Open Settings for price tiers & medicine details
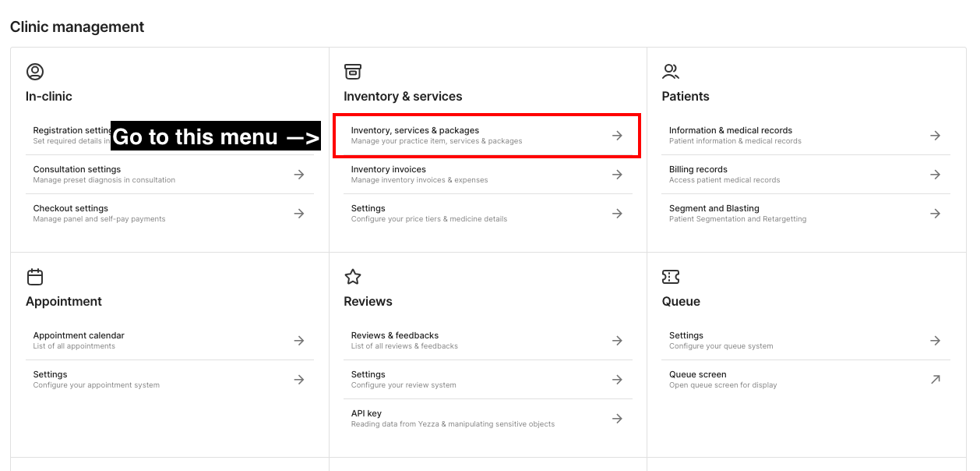The image size is (980, 471). 488,214
